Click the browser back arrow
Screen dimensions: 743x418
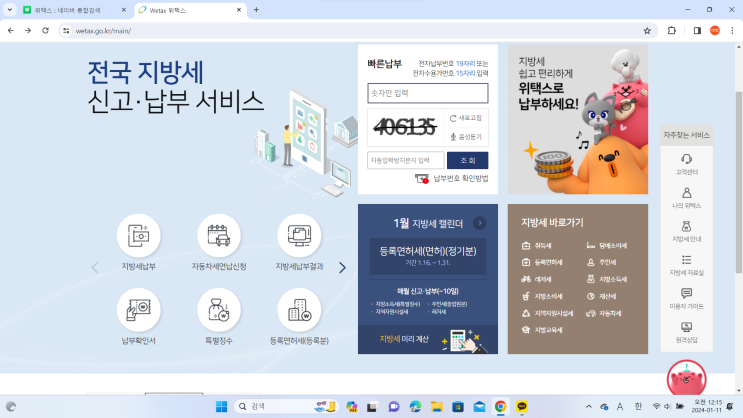(10, 30)
